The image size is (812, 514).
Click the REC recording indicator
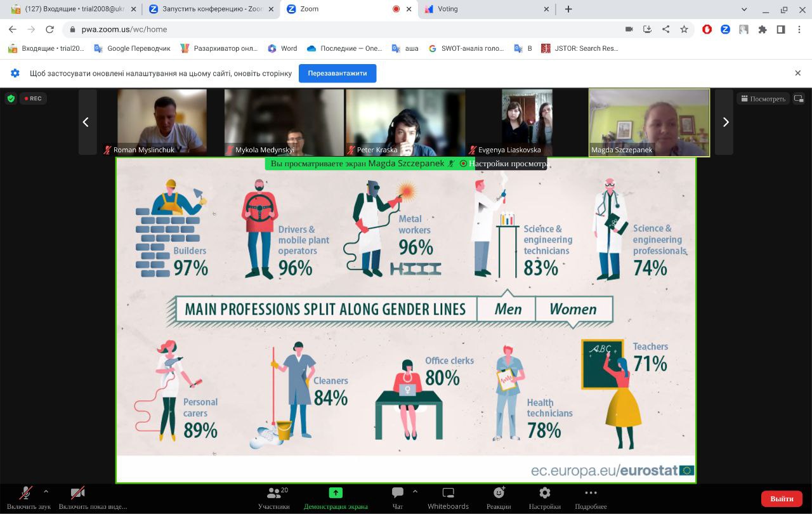(33, 98)
